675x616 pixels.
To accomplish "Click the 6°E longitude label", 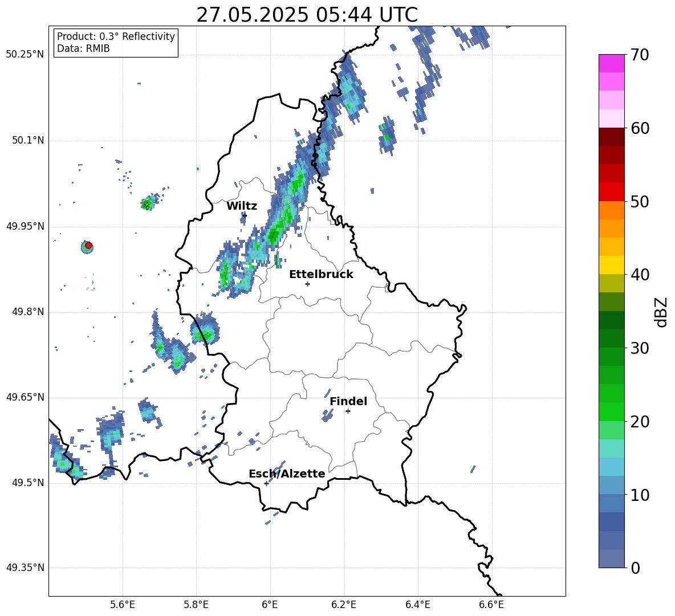I will [x=270, y=605].
